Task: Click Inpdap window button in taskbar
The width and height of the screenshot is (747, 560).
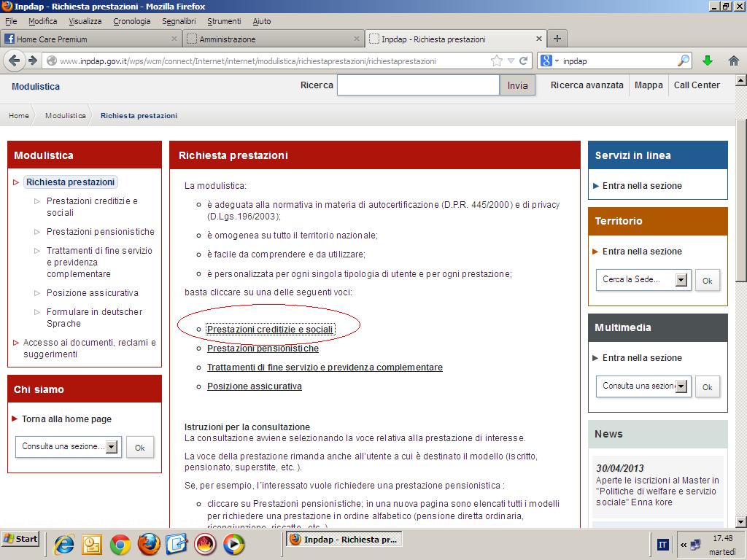Action: (x=345, y=539)
